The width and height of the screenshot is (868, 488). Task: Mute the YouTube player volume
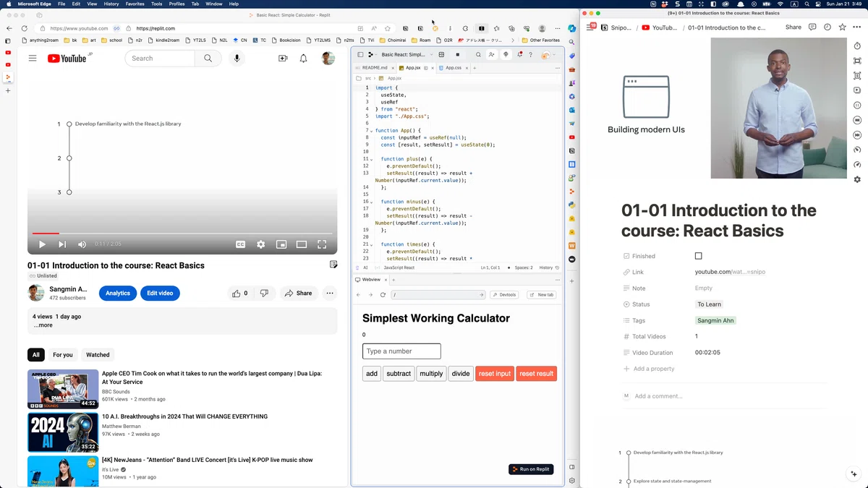point(82,244)
